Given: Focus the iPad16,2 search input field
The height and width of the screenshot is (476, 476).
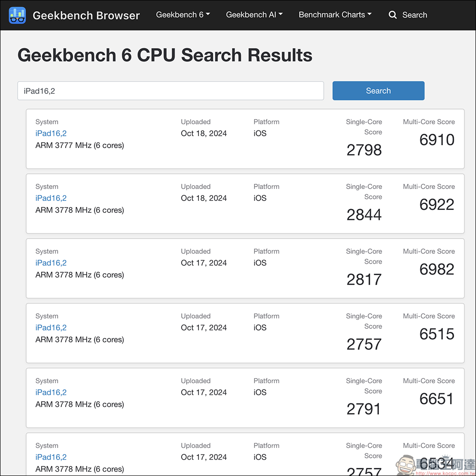Looking at the screenshot, I should tap(170, 91).
